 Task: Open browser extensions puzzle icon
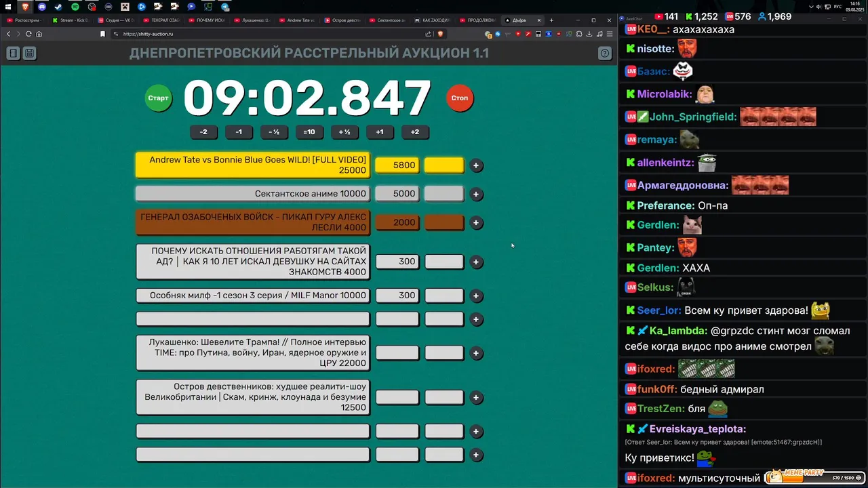coord(579,34)
